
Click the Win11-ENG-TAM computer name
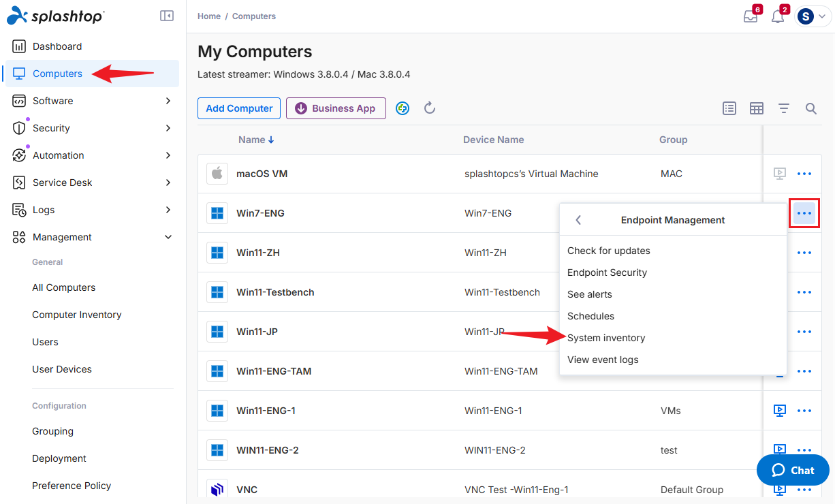coord(274,371)
